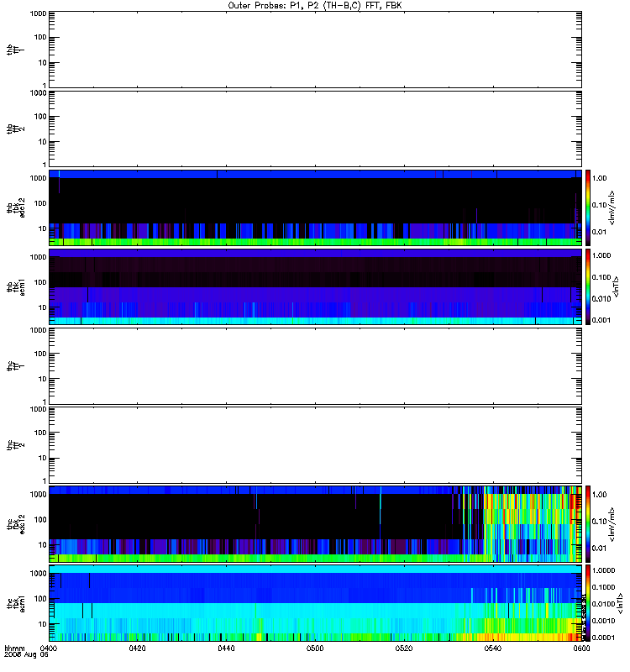
Task: Click the '0.10' tick on thc edc12 color bar
Action: tap(599, 521)
